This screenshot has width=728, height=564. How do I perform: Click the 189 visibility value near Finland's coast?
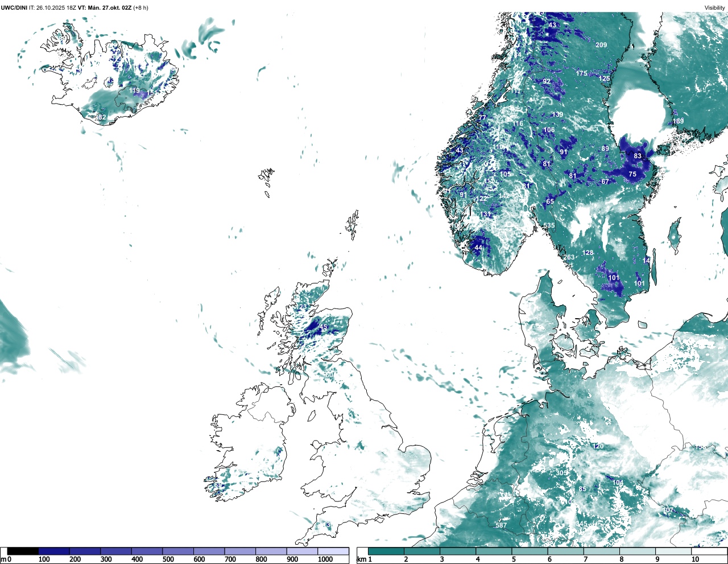coord(679,121)
